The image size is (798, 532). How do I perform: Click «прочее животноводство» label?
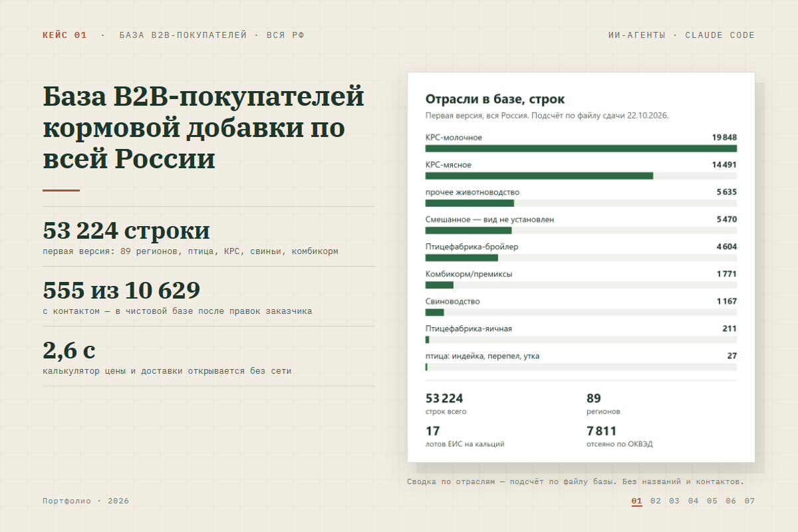click(x=472, y=192)
